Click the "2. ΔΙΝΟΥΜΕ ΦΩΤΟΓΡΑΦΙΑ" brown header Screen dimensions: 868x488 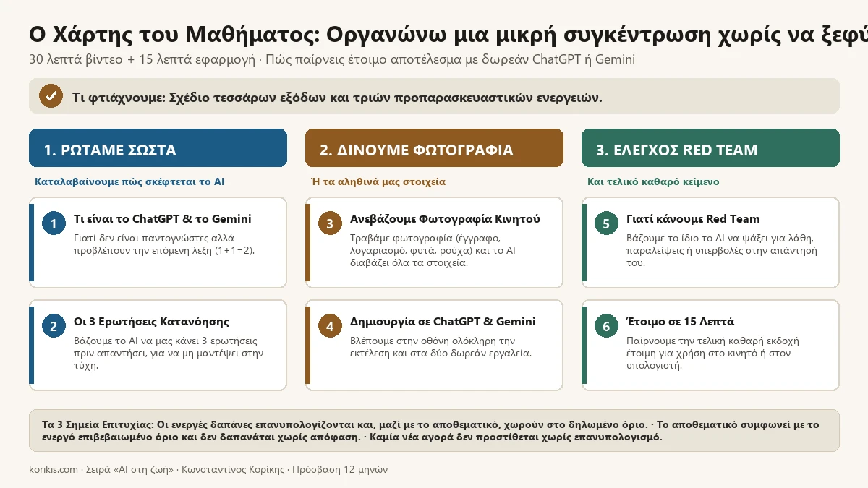(x=434, y=148)
